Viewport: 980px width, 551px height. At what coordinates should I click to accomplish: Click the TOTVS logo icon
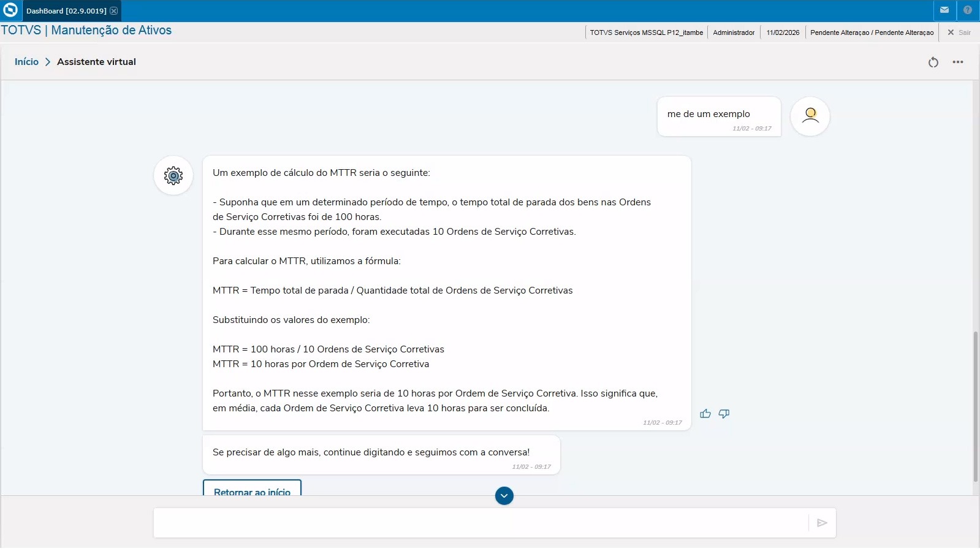pos(10,10)
